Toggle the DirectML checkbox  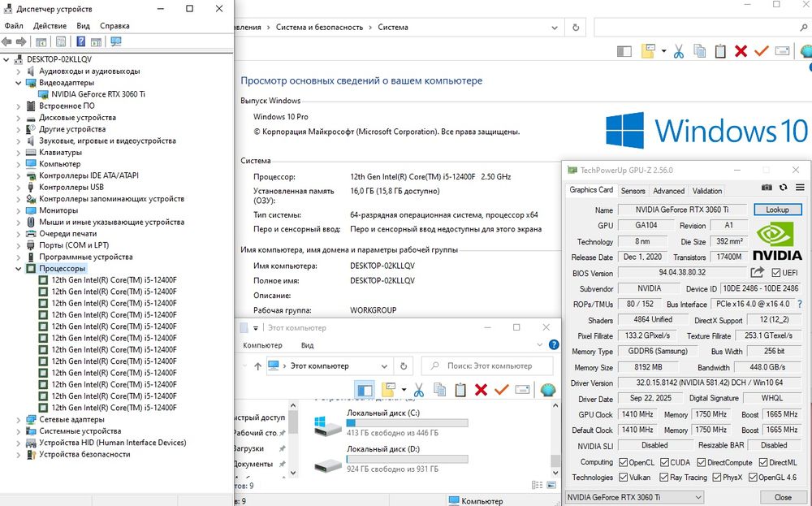pos(763,462)
